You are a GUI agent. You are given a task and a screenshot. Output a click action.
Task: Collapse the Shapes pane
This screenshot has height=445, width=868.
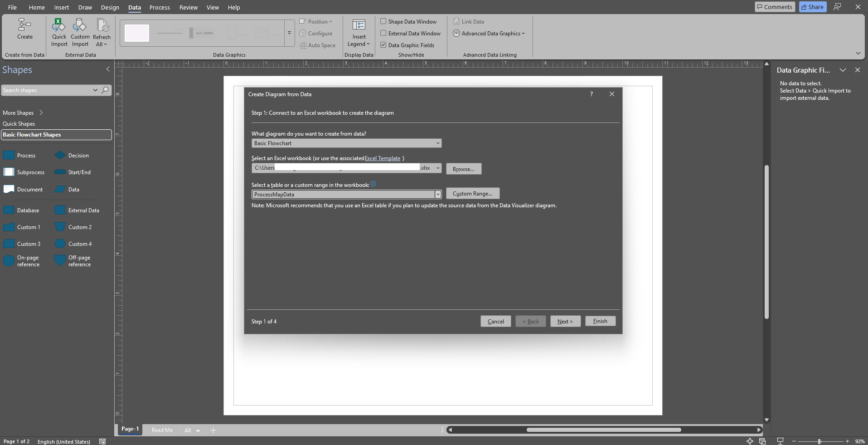pos(108,69)
